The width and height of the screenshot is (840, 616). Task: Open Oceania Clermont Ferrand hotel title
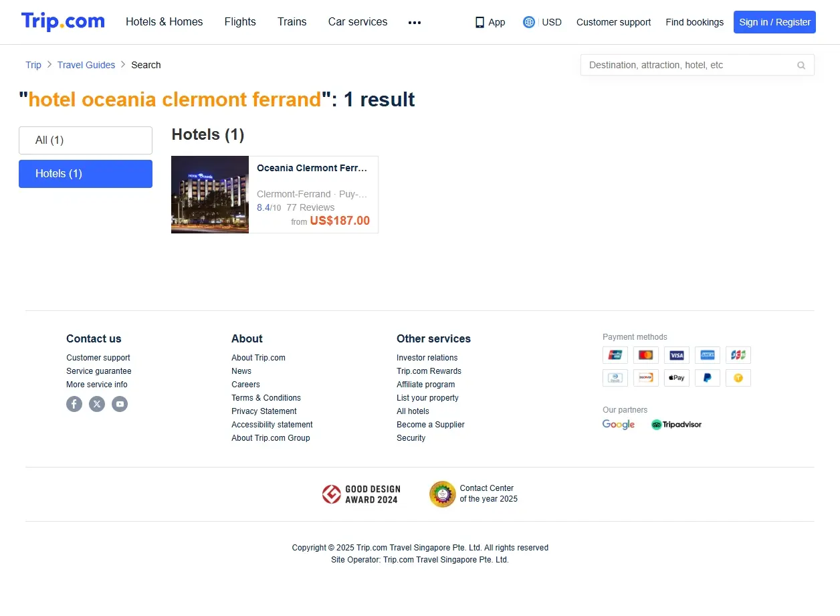pyautogui.click(x=312, y=168)
